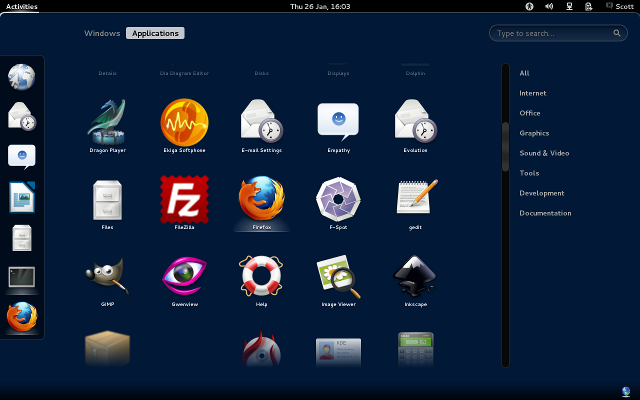
Task: Open Files cabinet icon in the dash
Action: pyautogui.click(x=22, y=238)
